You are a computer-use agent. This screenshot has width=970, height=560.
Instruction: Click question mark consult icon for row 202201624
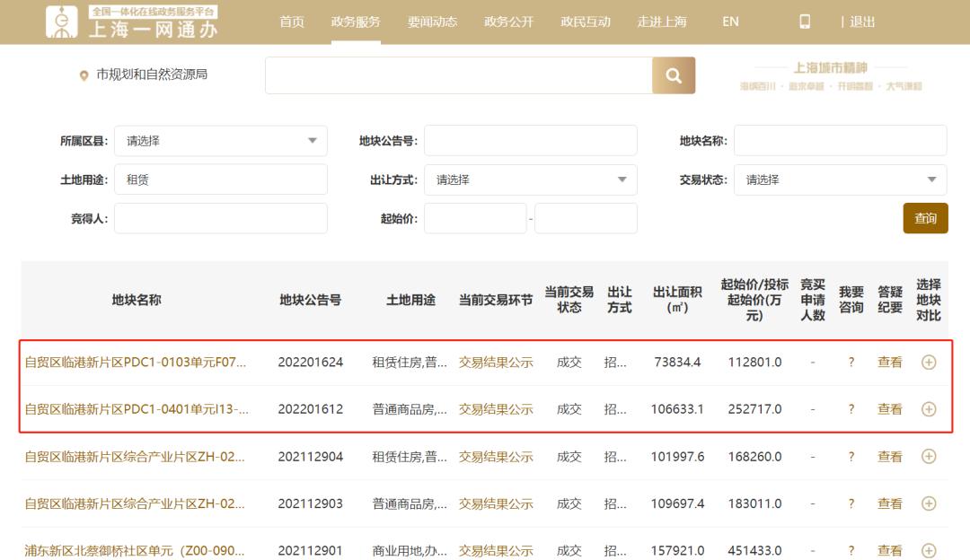click(x=851, y=363)
